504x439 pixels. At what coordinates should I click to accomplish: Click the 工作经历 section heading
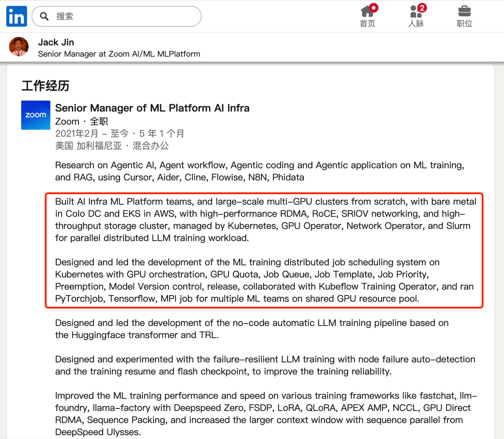45,86
